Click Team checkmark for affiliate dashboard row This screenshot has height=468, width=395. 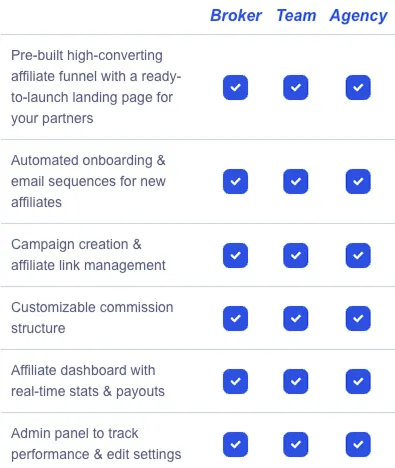pos(296,381)
